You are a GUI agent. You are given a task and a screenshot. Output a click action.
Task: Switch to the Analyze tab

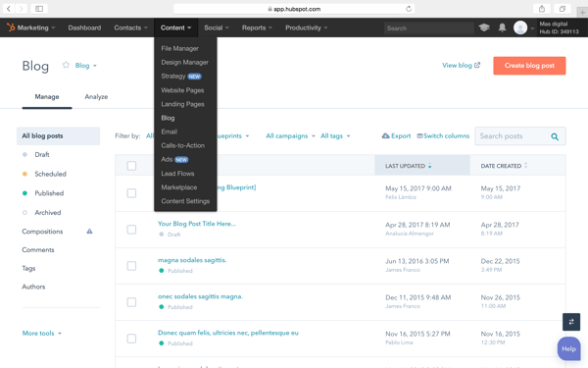96,97
